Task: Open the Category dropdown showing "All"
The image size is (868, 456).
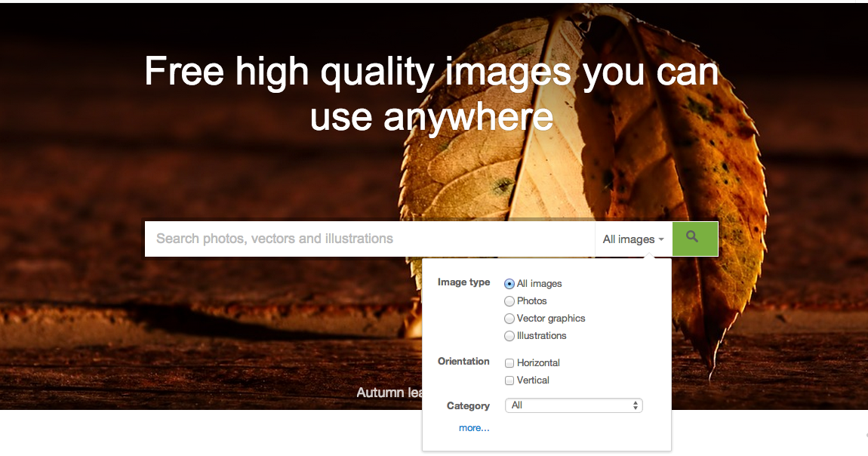Action: pyautogui.click(x=574, y=405)
